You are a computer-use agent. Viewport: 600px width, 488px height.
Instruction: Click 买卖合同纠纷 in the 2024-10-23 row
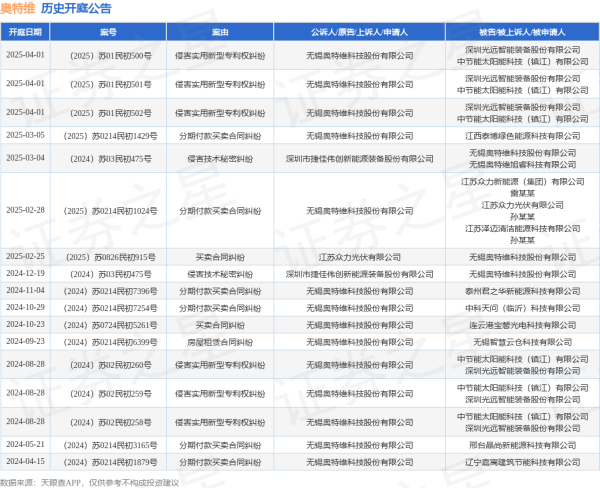(x=220, y=325)
